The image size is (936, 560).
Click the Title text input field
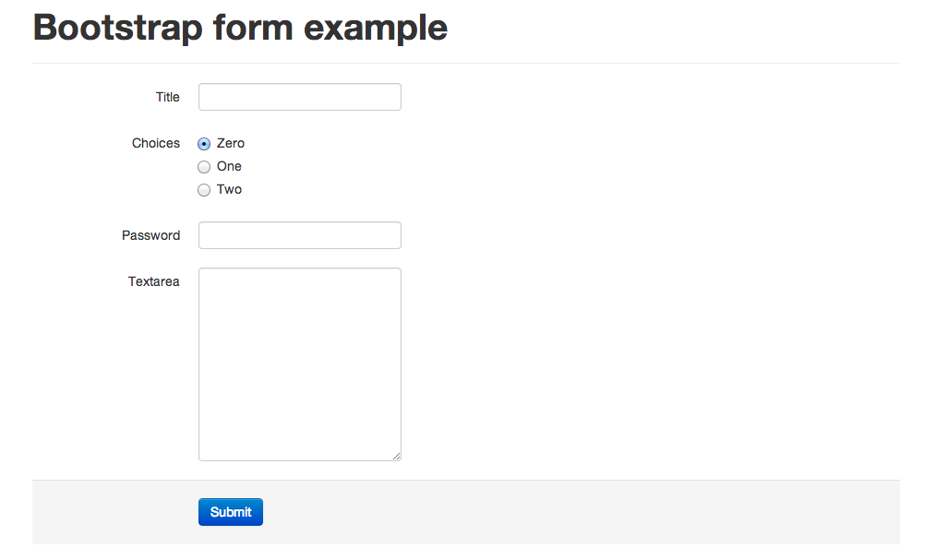299,97
